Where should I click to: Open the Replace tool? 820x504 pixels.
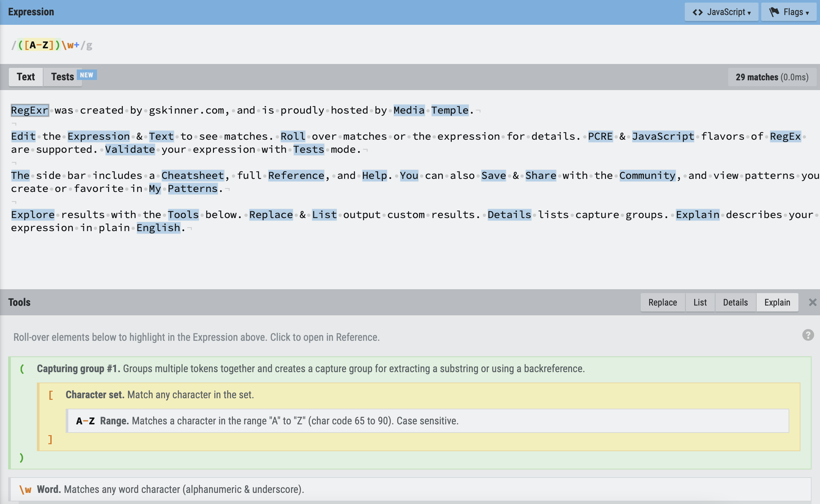(x=663, y=302)
